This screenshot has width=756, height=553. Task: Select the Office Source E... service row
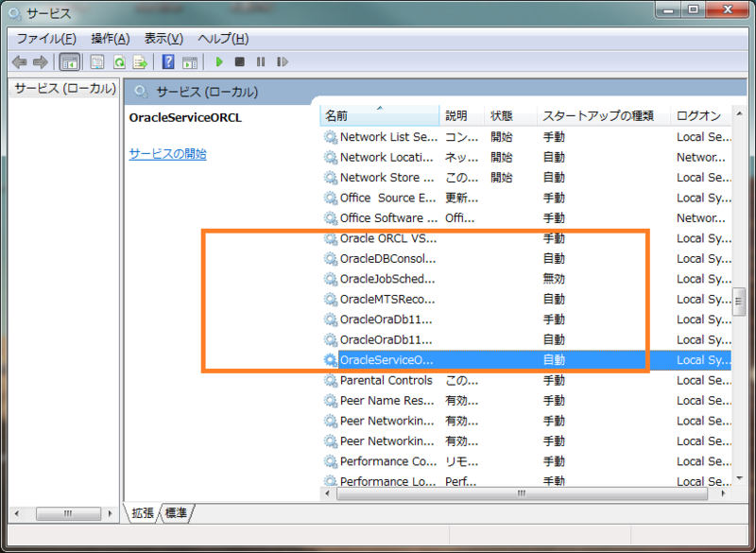click(x=527, y=198)
